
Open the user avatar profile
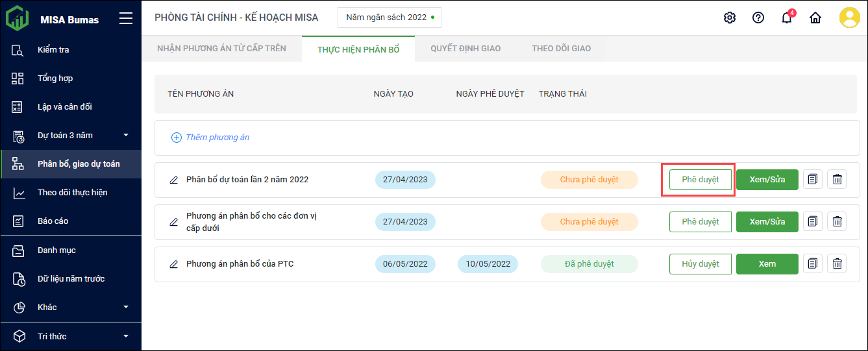pos(849,18)
